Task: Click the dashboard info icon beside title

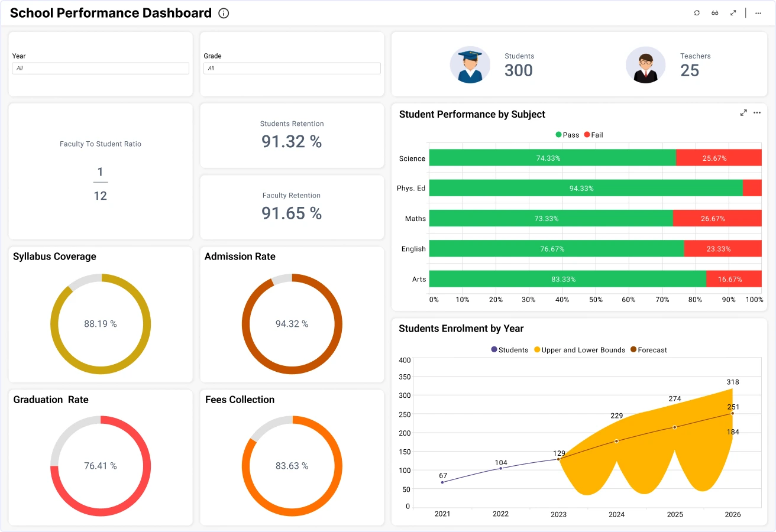Action: pyautogui.click(x=224, y=13)
